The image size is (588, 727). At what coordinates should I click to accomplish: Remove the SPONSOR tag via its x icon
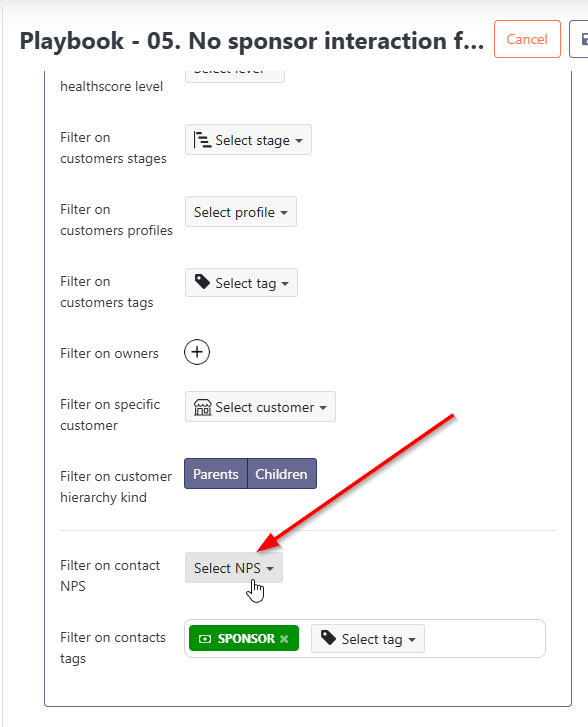[x=284, y=639]
